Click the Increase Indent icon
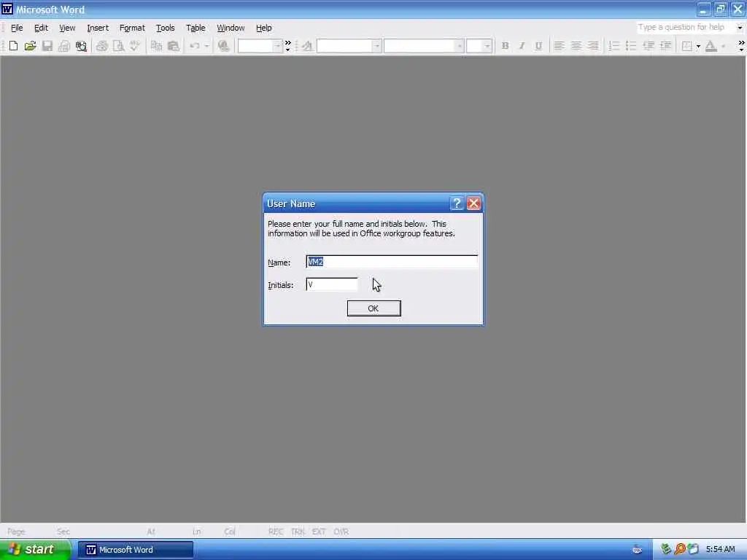The width and height of the screenshot is (747, 560). click(x=665, y=46)
